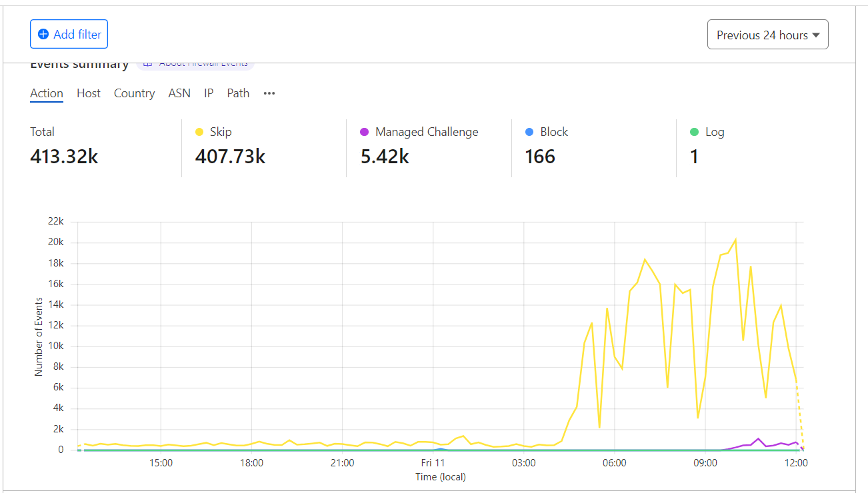868x493 pixels.
Task: Click the purple Managed Challenge legend dot
Action: point(364,132)
